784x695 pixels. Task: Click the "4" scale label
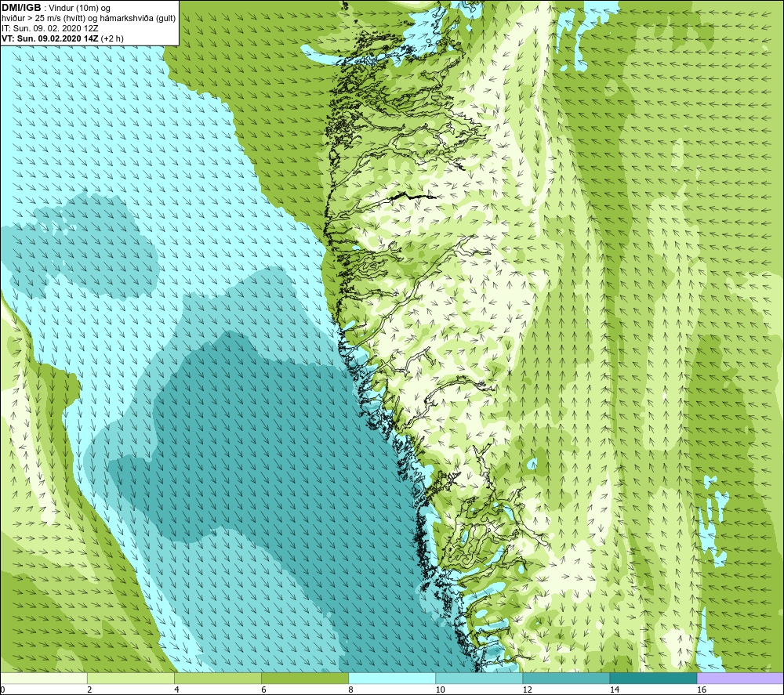(176, 690)
